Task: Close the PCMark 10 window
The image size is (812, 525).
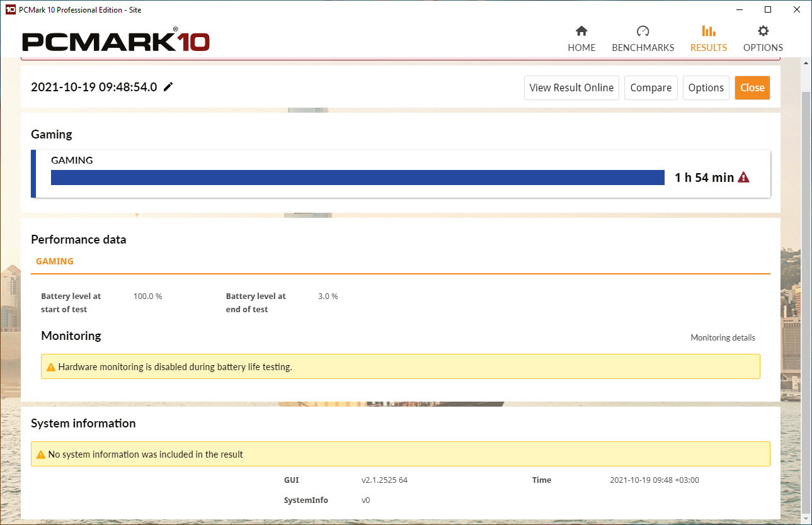Action: pyautogui.click(x=797, y=9)
